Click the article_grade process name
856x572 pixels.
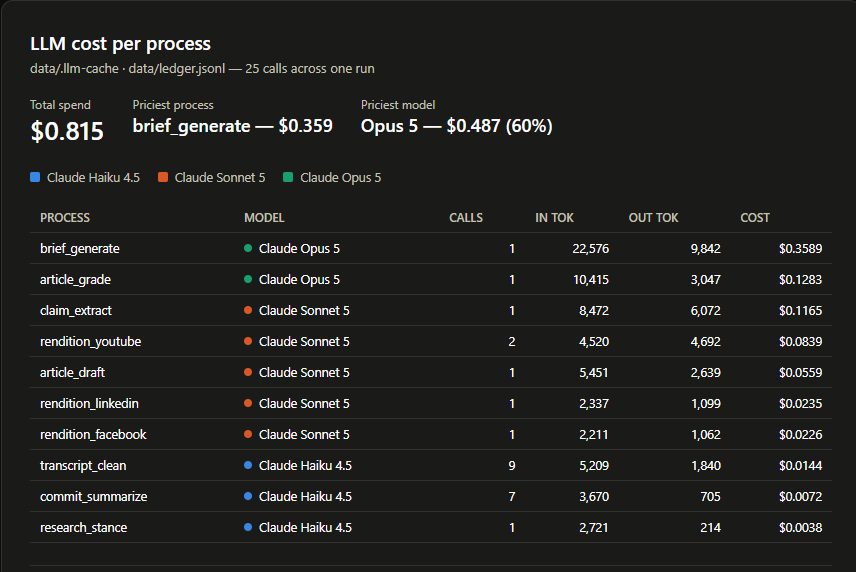(75, 280)
